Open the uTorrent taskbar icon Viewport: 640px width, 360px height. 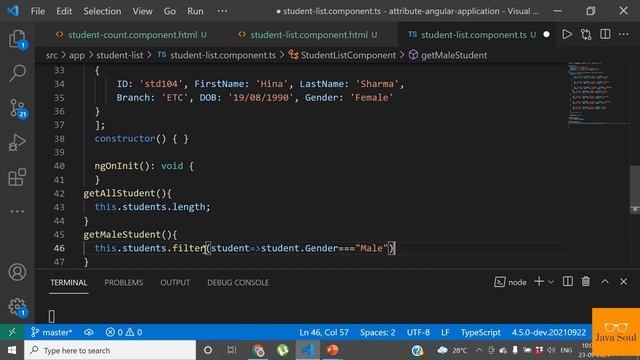pyautogui.click(x=282, y=350)
